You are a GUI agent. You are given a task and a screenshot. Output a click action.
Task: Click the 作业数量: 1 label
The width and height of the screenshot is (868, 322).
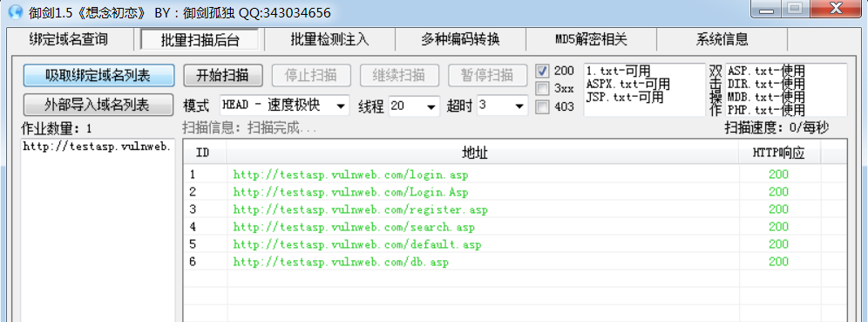pyautogui.click(x=56, y=129)
